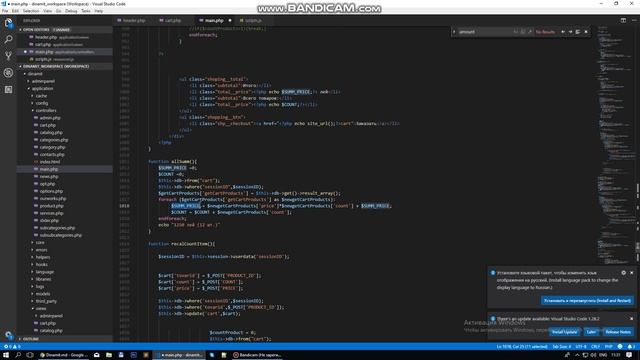Open catalog.php in the controllers folder
This screenshot has width=640, height=360.
51,133
